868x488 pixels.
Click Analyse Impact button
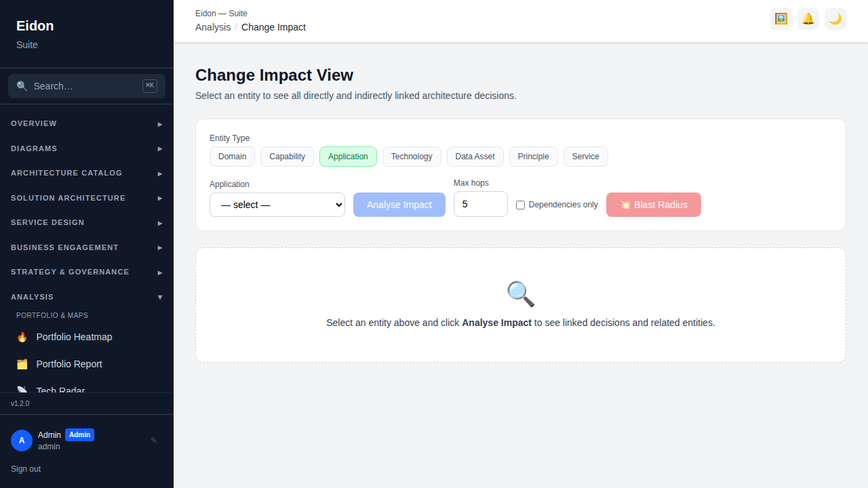(399, 205)
